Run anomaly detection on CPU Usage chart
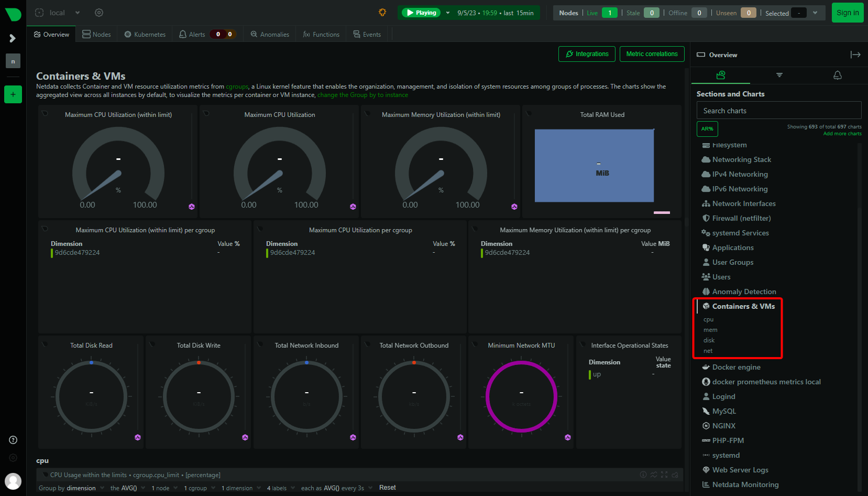The image size is (868, 496). point(654,475)
